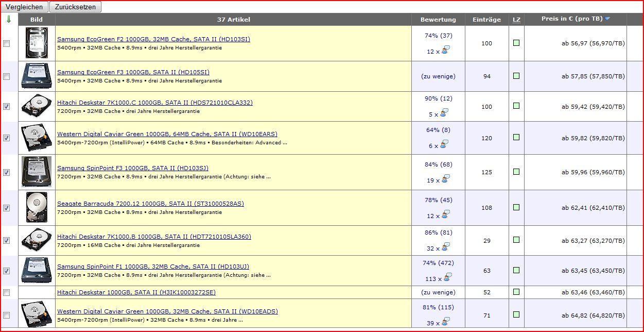Tick the checkbox for Hitachi Deskstar H3IK10003272SE
The height and width of the screenshot is (332, 644).
click(6, 293)
